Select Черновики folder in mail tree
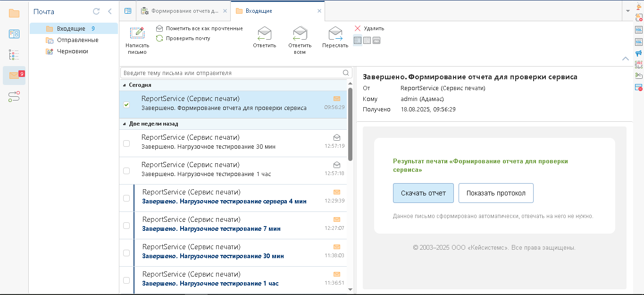The width and height of the screenshot is (644, 295). [x=74, y=51]
